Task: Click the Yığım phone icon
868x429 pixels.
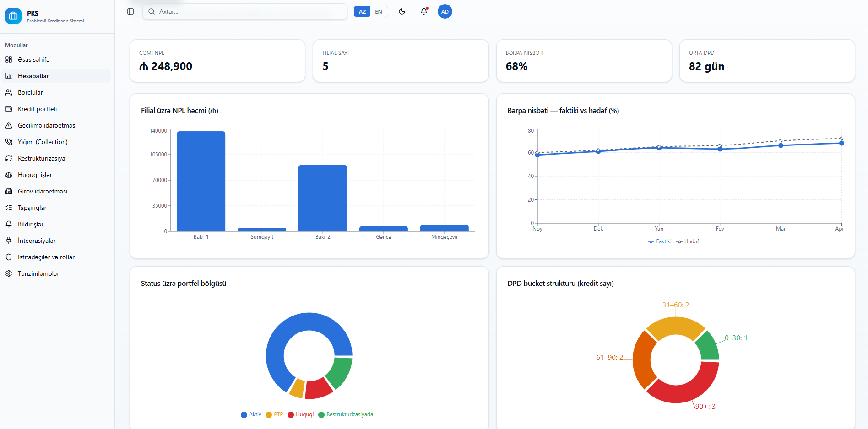Action: tap(9, 142)
